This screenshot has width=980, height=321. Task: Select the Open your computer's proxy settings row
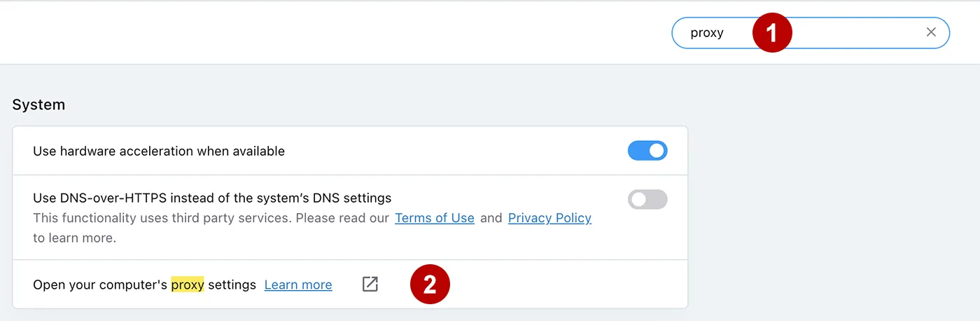coord(350,284)
